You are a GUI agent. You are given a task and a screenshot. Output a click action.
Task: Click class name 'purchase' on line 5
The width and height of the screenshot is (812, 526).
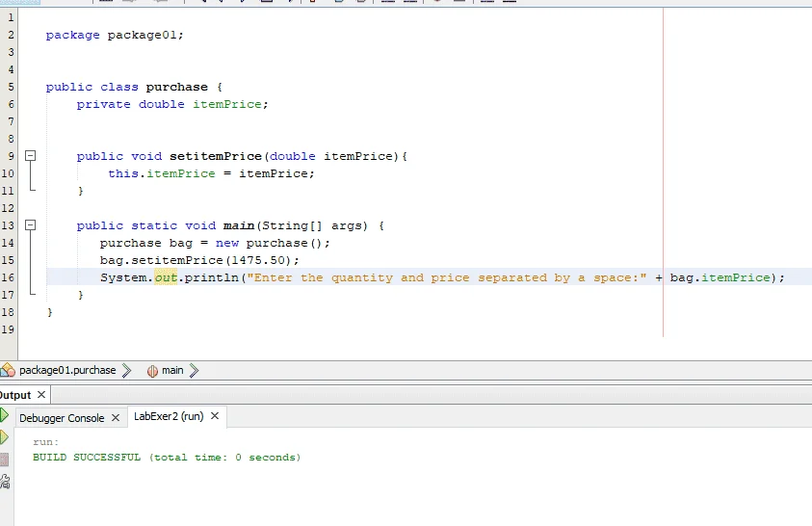pos(176,87)
